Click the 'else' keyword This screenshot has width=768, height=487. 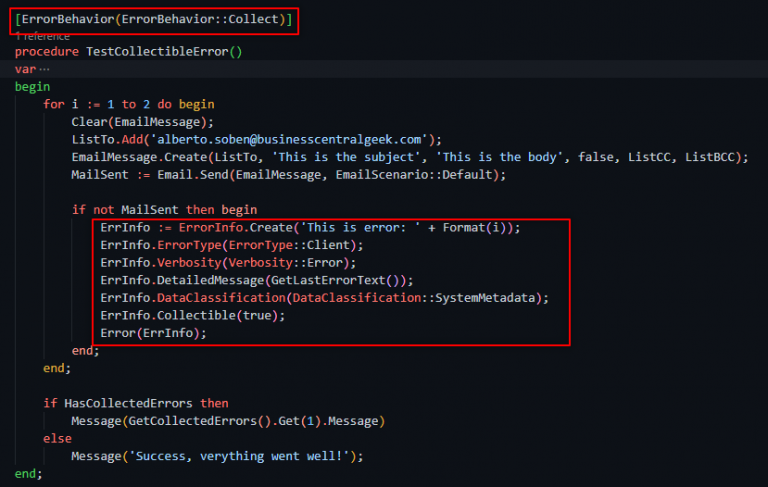tap(57, 439)
